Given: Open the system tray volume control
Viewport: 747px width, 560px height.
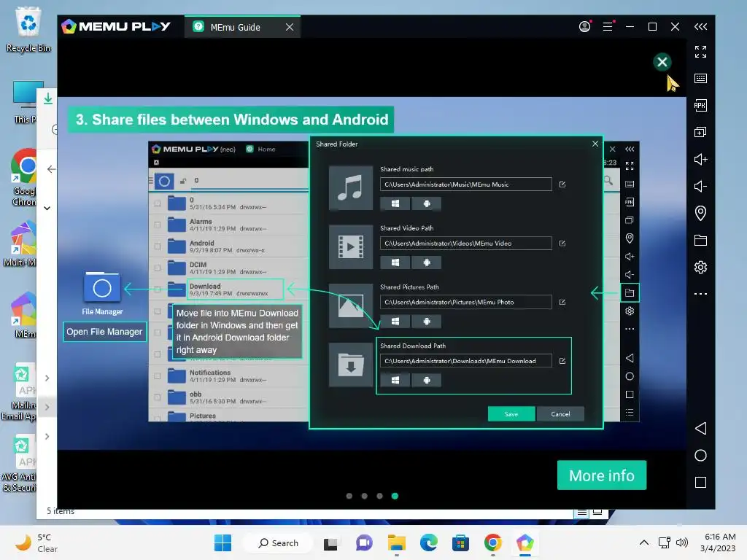Looking at the screenshot, I should (682, 542).
